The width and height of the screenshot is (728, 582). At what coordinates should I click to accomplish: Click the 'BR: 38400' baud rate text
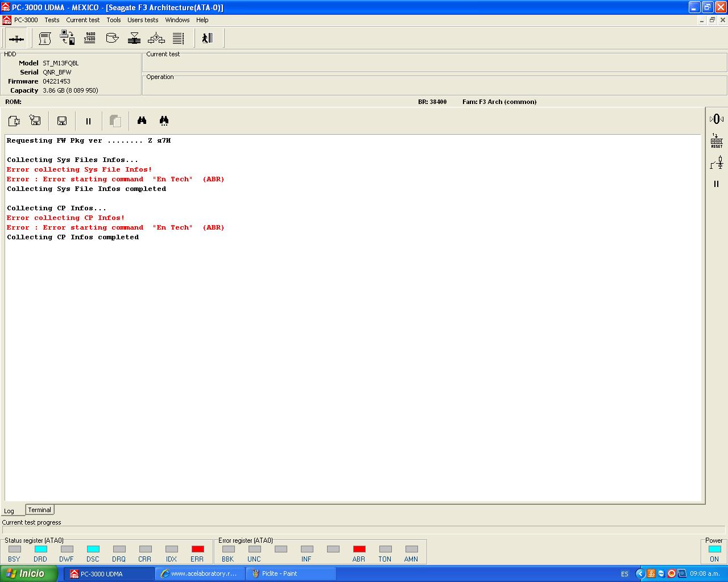tap(432, 102)
